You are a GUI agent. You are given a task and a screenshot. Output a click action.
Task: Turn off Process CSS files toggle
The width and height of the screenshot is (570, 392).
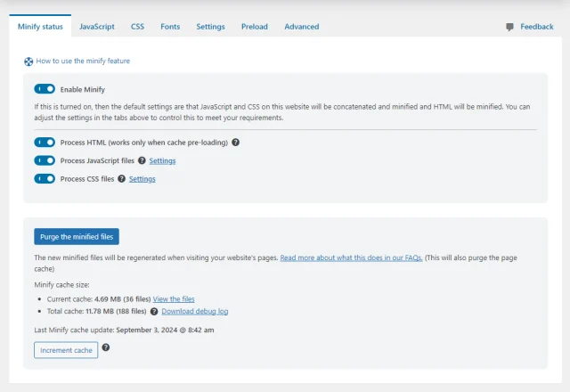[x=45, y=179]
